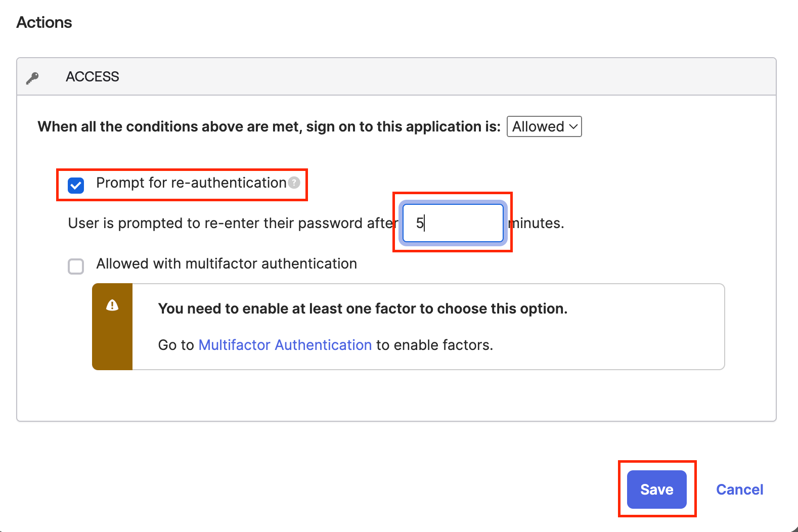This screenshot has height=532, width=798.
Task: Click the brown warning banner sidebar
Action: (112, 344)
